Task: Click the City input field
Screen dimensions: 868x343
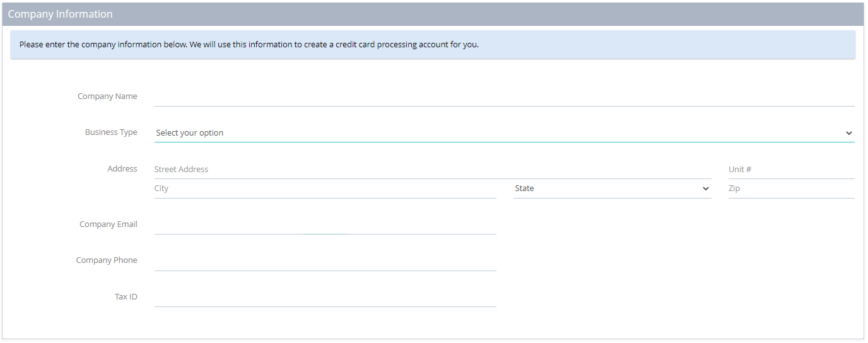Action: [x=325, y=189]
